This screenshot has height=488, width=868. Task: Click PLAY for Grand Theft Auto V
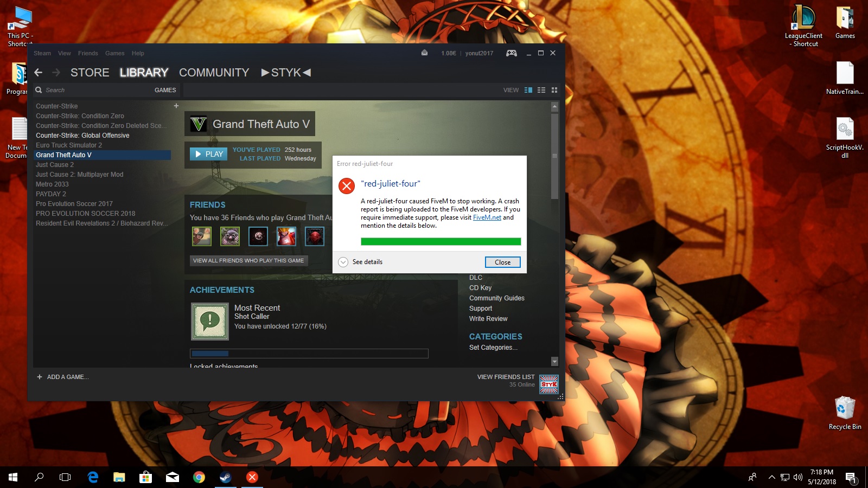pyautogui.click(x=209, y=154)
